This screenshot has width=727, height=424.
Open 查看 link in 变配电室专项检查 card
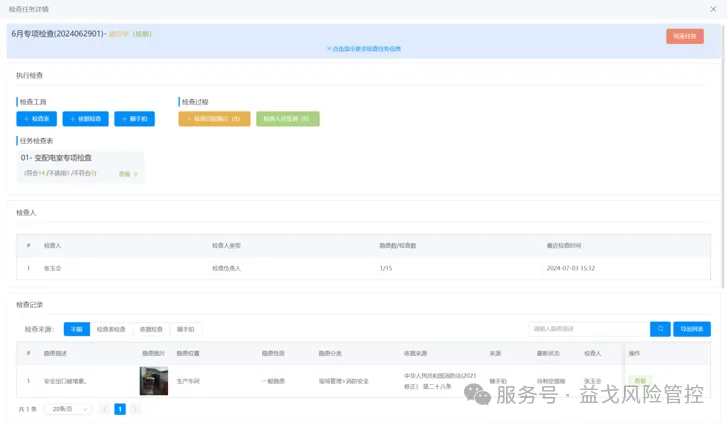(x=126, y=174)
